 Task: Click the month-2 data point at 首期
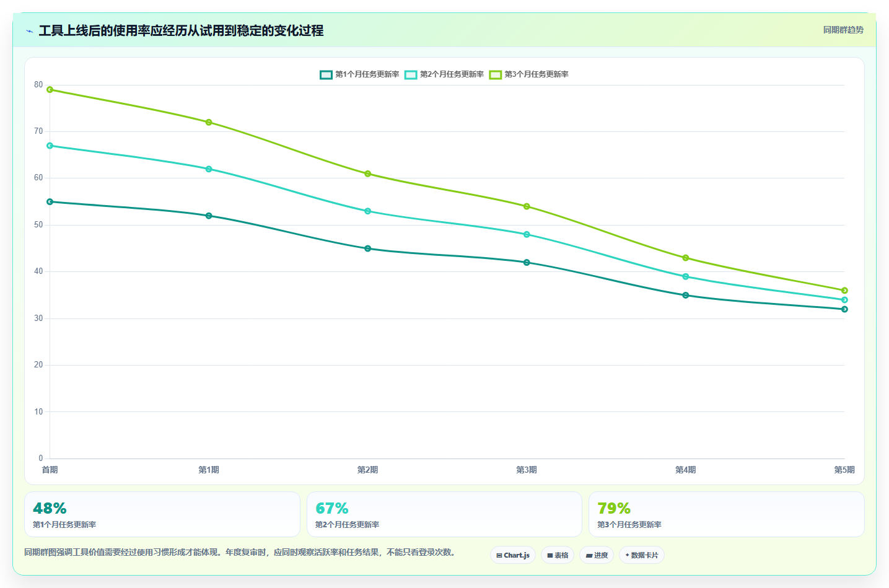[x=50, y=146]
